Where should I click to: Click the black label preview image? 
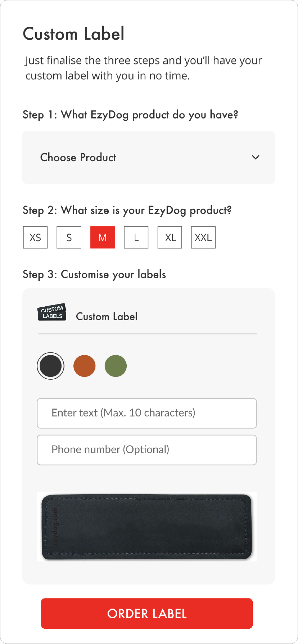tap(147, 526)
